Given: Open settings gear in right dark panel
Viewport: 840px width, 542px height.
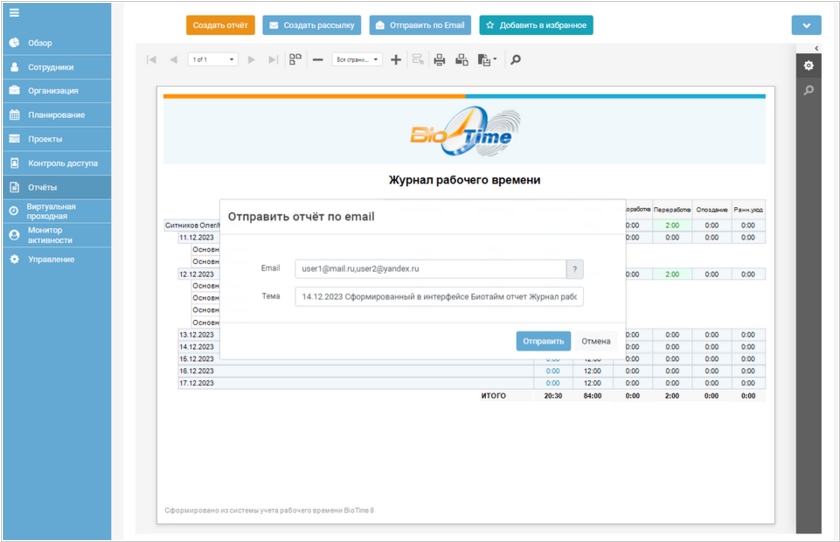Looking at the screenshot, I should point(809,66).
